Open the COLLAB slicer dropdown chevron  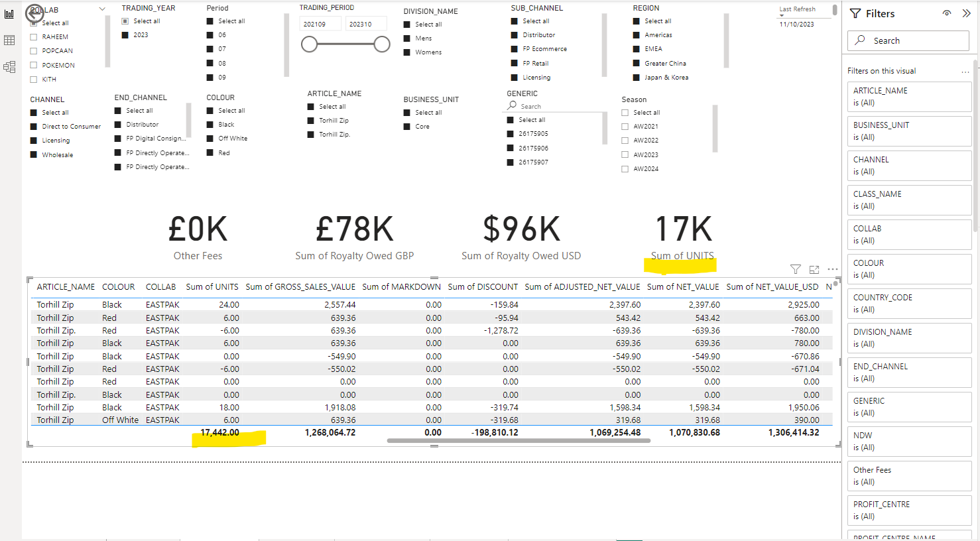coord(102,9)
